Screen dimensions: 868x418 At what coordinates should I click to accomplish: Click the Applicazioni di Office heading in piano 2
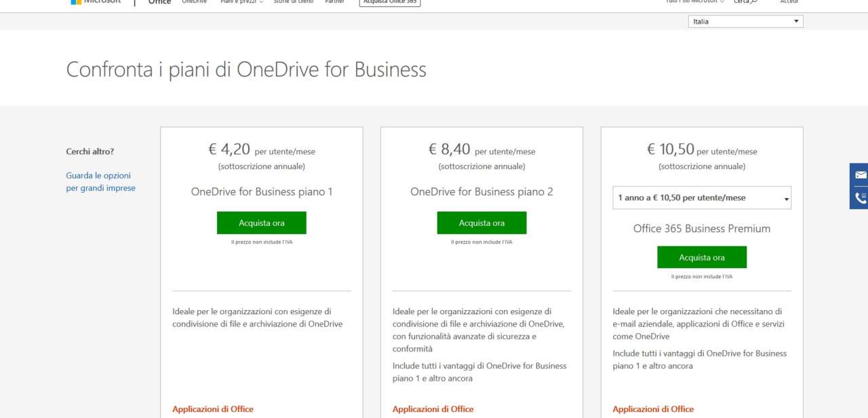coord(433,409)
